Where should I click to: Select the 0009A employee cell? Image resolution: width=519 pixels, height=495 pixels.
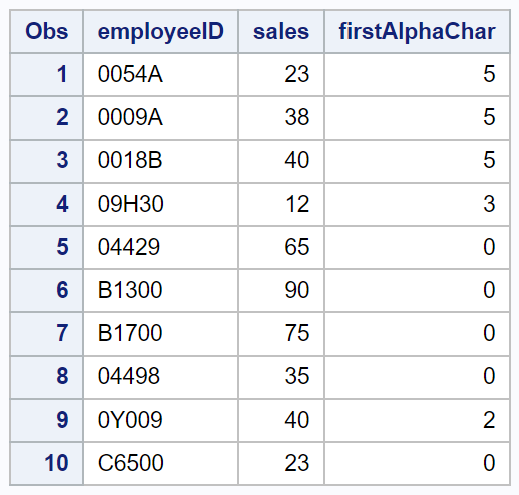point(161,118)
